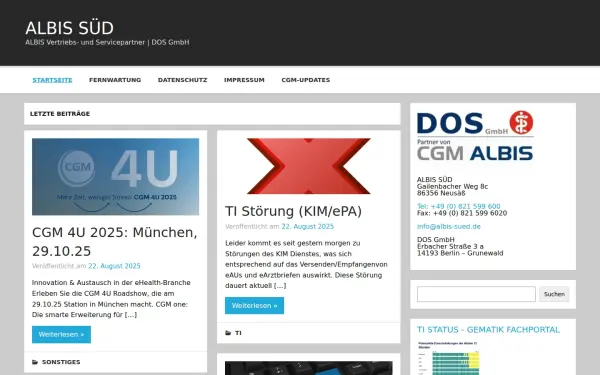Open the ALBIS SÜD site title

tap(69, 28)
